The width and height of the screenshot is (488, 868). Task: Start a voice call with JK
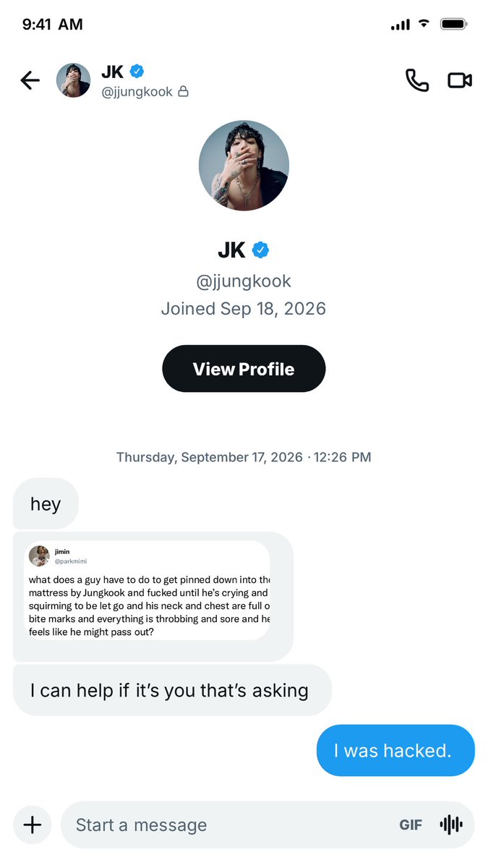417,80
